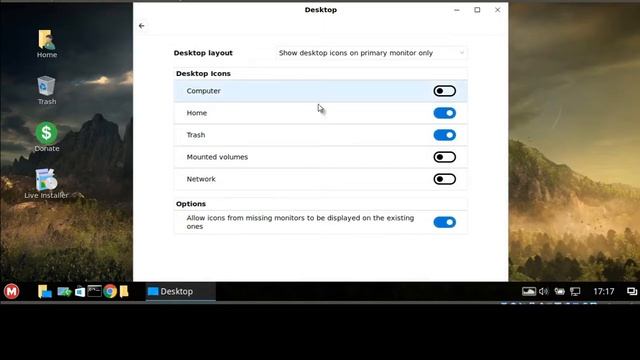
Task: Minimize the Desktop settings window
Action: pos(457,10)
